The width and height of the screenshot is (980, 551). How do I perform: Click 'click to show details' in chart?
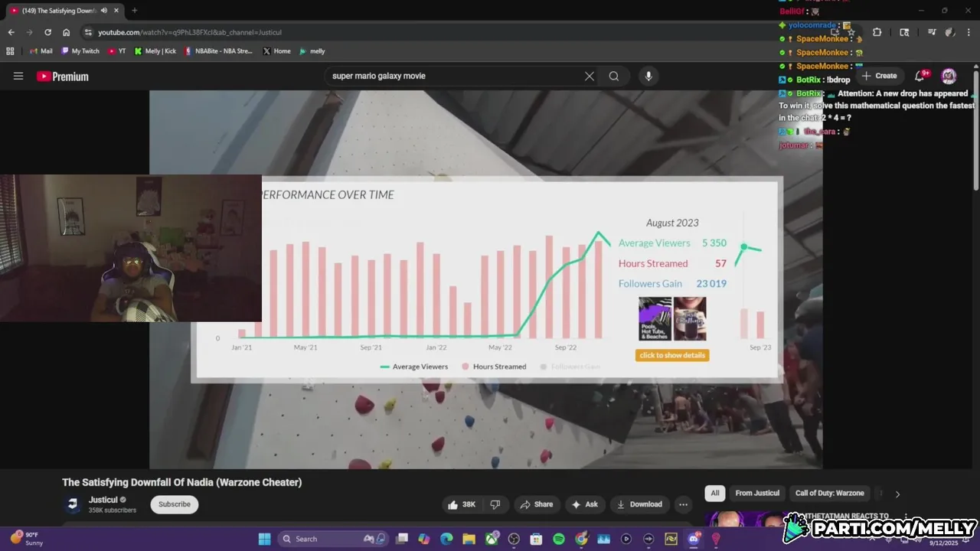672,355
